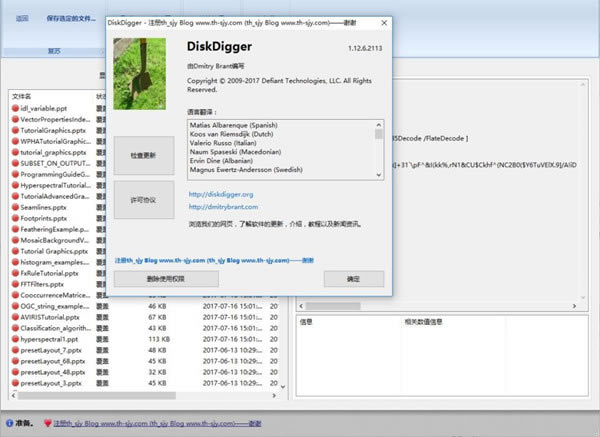
Task: Click the info column header in the details panel
Action: click(x=306, y=322)
